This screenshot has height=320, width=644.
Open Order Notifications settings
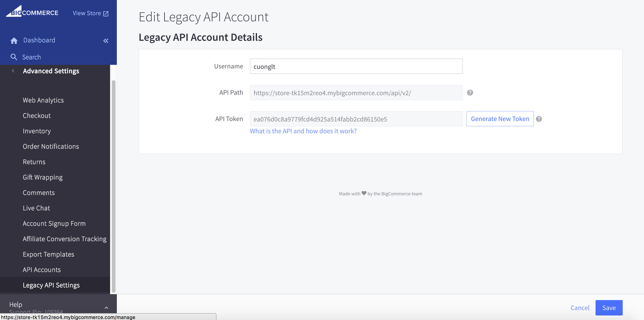[x=51, y=146]
